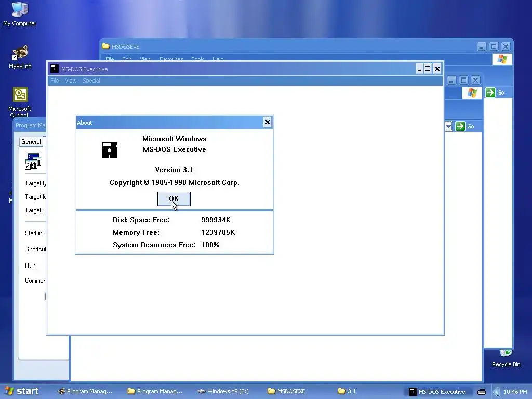Minimize the MSDOSEXE Explorer window
The width and height of the screenshot is (532, 399).
(482, 46)
